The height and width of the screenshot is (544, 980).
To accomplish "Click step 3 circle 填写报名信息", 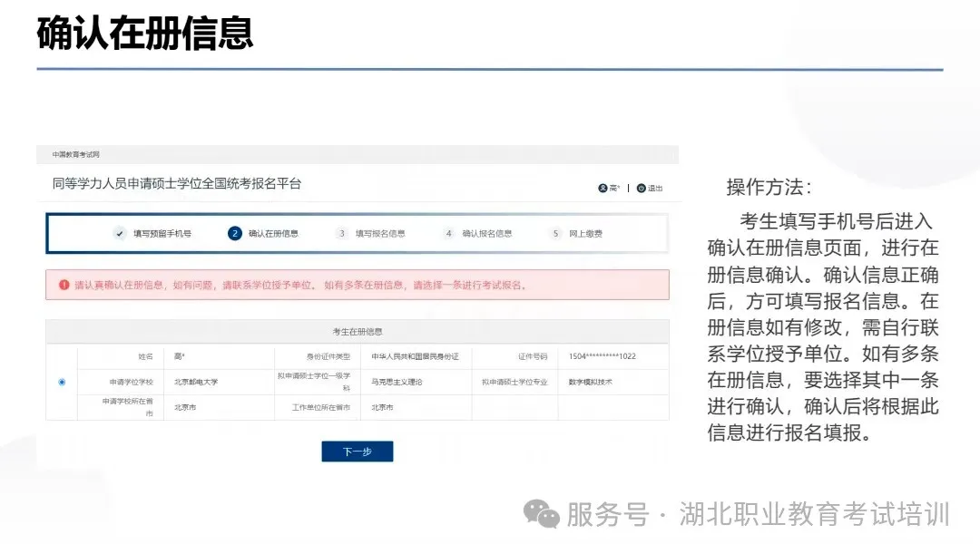I will (x=341, y=234).
